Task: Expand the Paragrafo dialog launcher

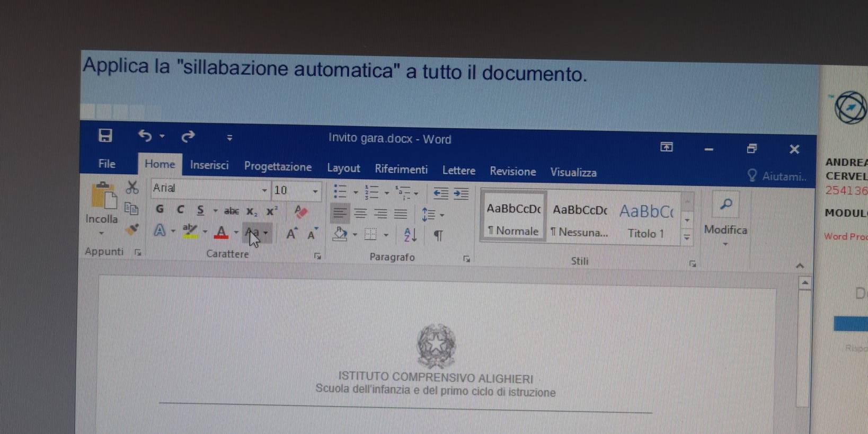Action: (x=466, y=259)
